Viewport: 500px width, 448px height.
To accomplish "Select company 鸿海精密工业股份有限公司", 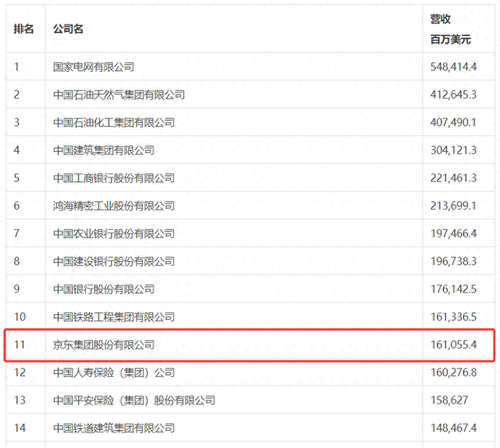I will pos(114,206).
